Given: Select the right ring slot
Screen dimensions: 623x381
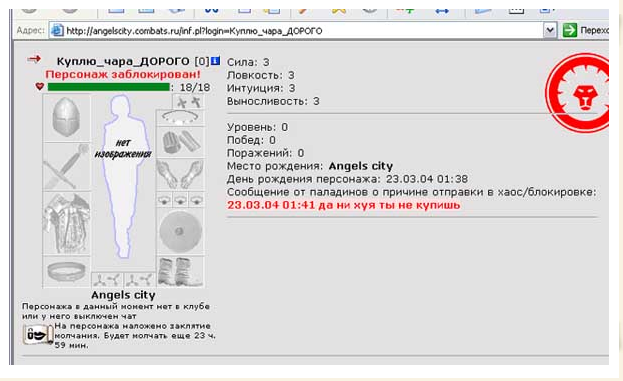Looking at the screenshot, I should tap(196, 200).
